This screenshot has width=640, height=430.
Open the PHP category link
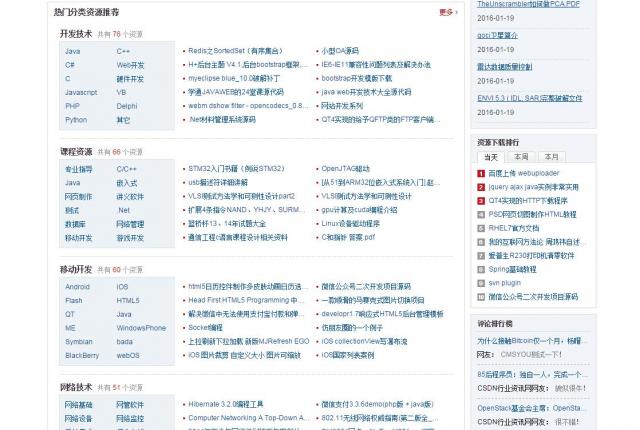tap(72, 106)
